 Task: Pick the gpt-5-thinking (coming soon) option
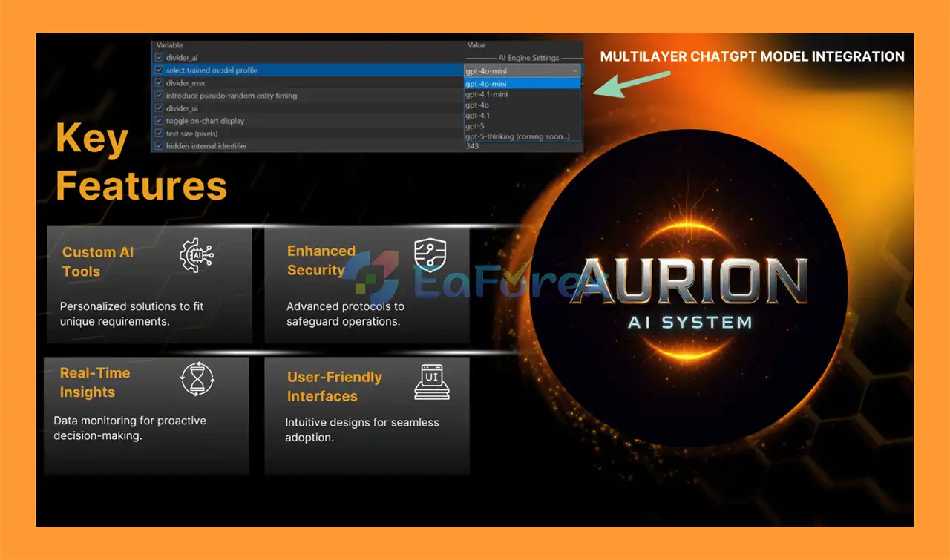(x=517, y=136)
